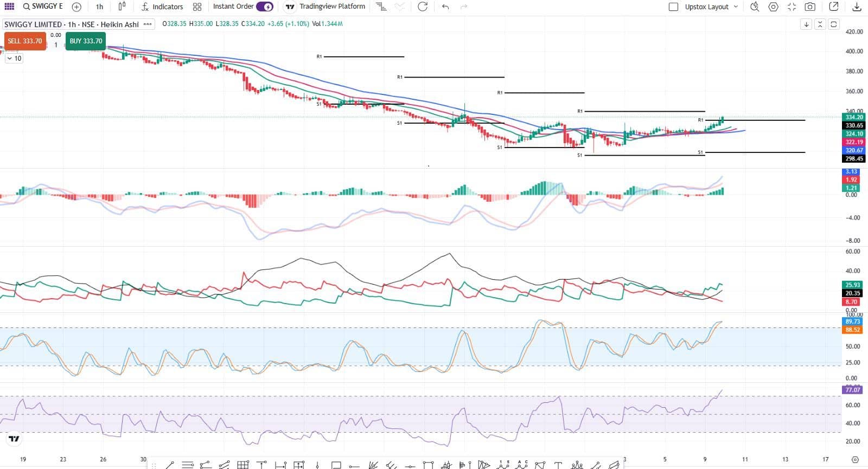Select the layout setup square
Screen dimensions: 868x469
pos(673,7)
